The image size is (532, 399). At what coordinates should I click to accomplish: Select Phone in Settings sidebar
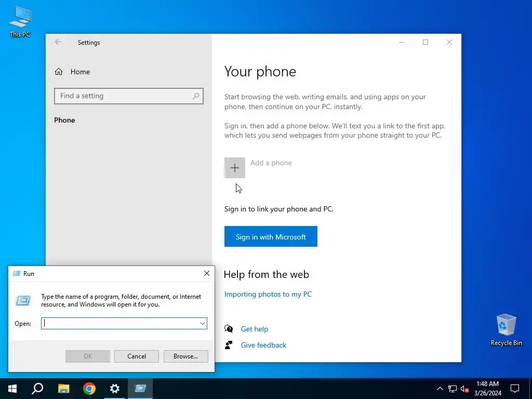pos(64,120)
